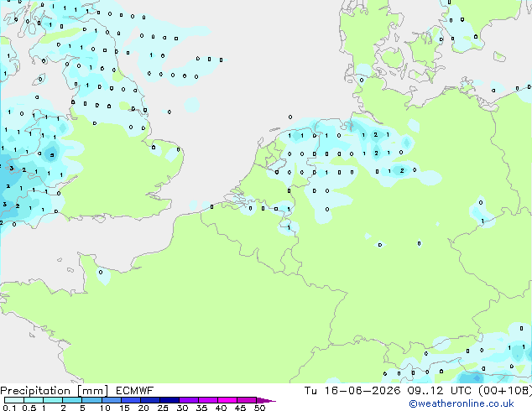Click the forecast date 'Tu 16-06-2026' text
Image resolution: width=532 pixels, height=411 pixels.
click(352, 391)
